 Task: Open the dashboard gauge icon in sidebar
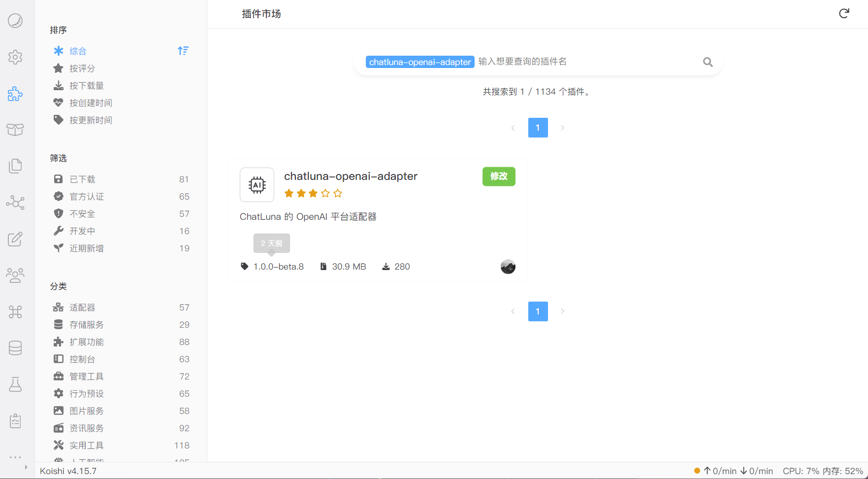(x=15, y=21)
